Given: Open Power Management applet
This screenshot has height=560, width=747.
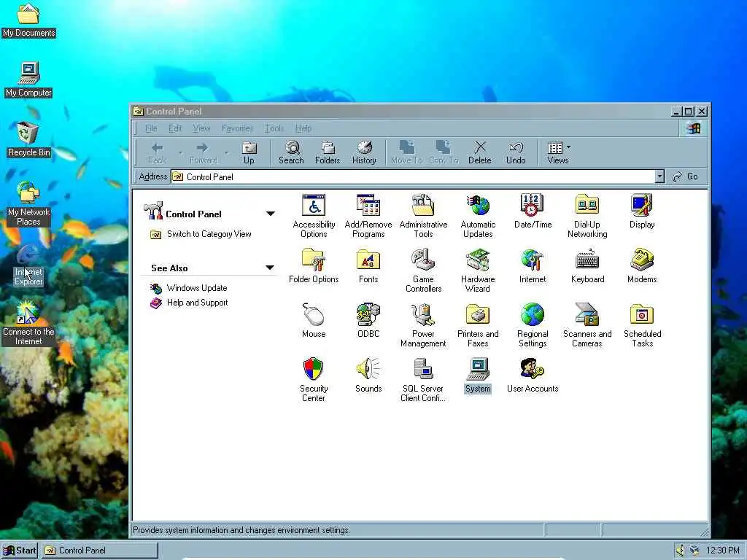Looking at the screenshot, I should coord(423,324).
